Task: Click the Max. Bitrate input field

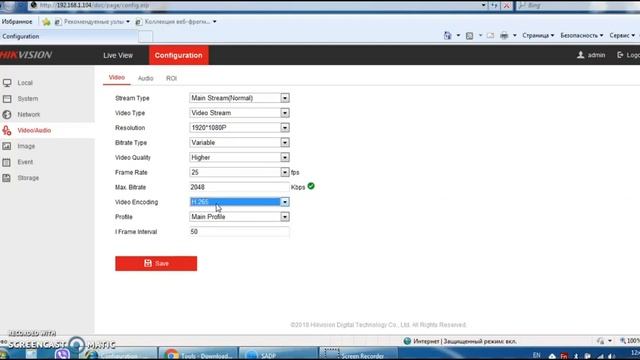Action: (x=240, y=187)
